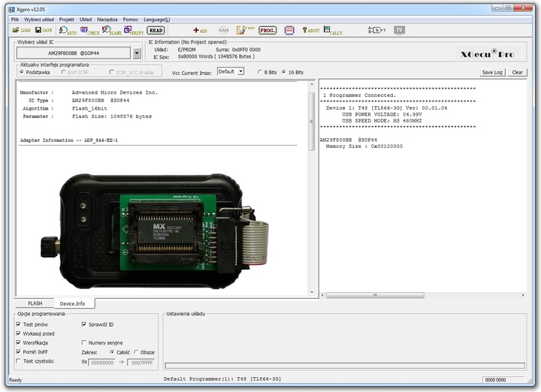Toggle the Sprawdź ID checkbox
This screenshot has height=392, width=541.
point(98,324)
